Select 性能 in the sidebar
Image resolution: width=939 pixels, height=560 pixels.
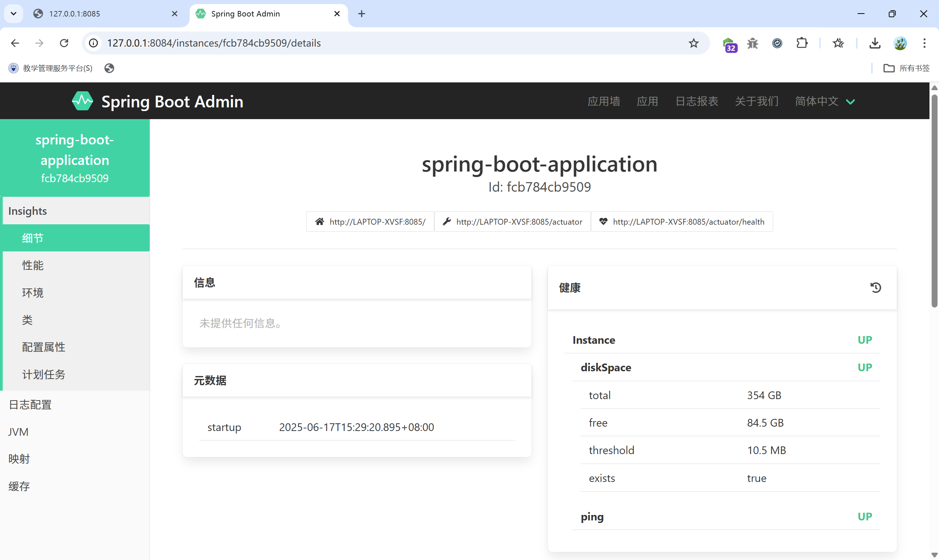click(33, 265)
